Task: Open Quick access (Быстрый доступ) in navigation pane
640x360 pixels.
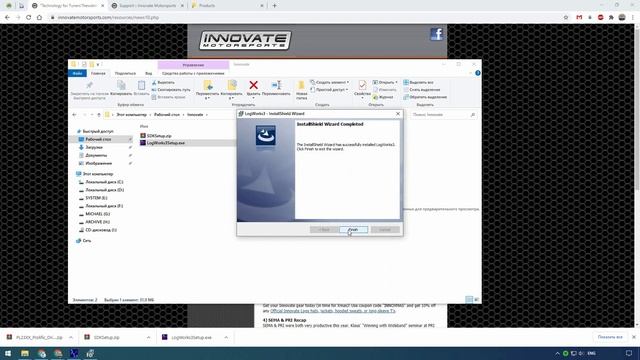Action: click(x=98, y=131)
